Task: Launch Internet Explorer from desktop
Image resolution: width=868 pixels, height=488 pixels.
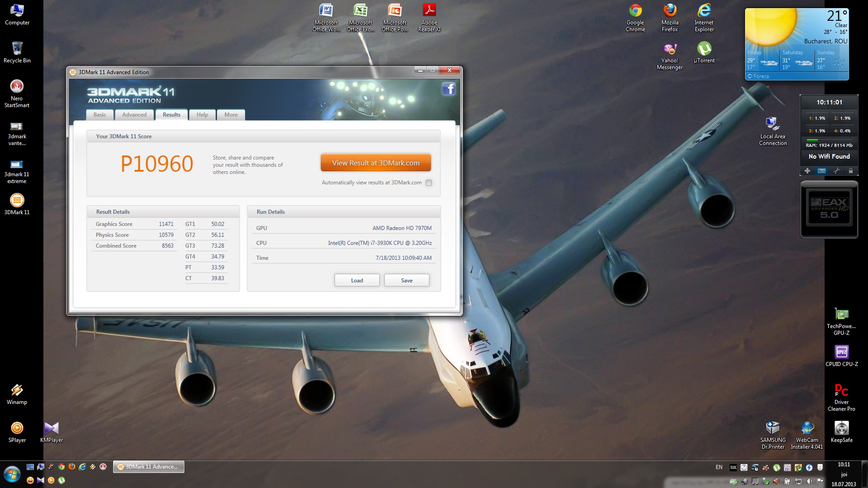Action: [x=704, y=17]
